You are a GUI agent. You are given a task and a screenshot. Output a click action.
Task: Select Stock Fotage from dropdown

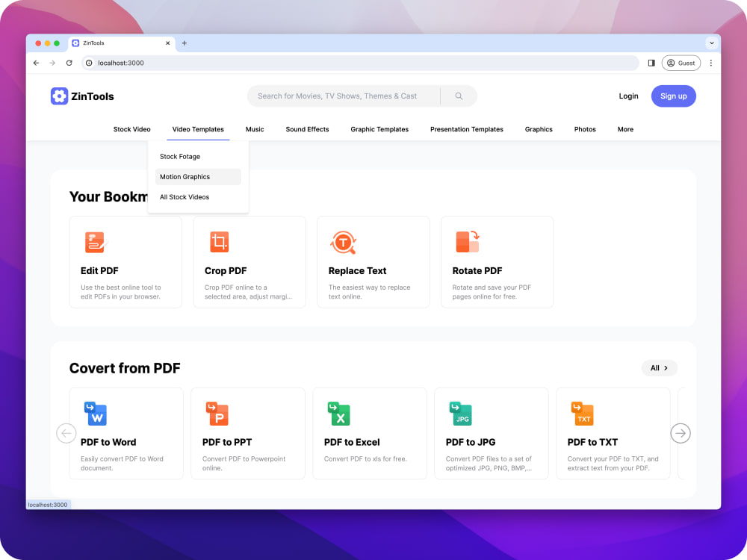pyautogui.click(x=198, y=157)
